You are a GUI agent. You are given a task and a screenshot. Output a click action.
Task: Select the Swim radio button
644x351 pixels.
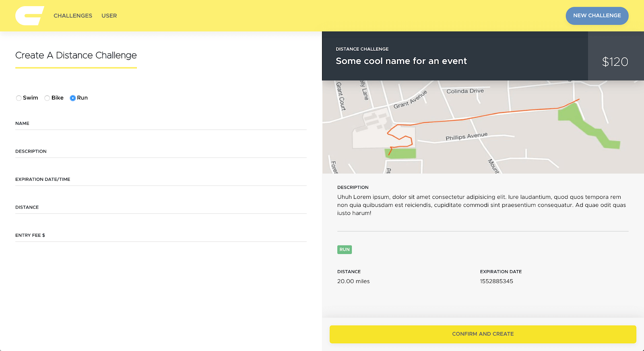pyautogui.click(x=19, y=98)
